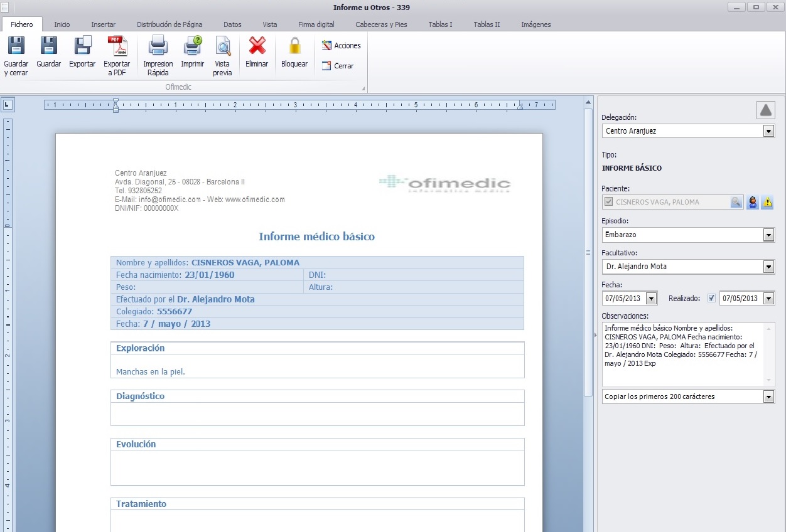Click the patient search magnifier icon
Image resolution: width=786 pixels, height=532 pixels.
coord(736,202)
